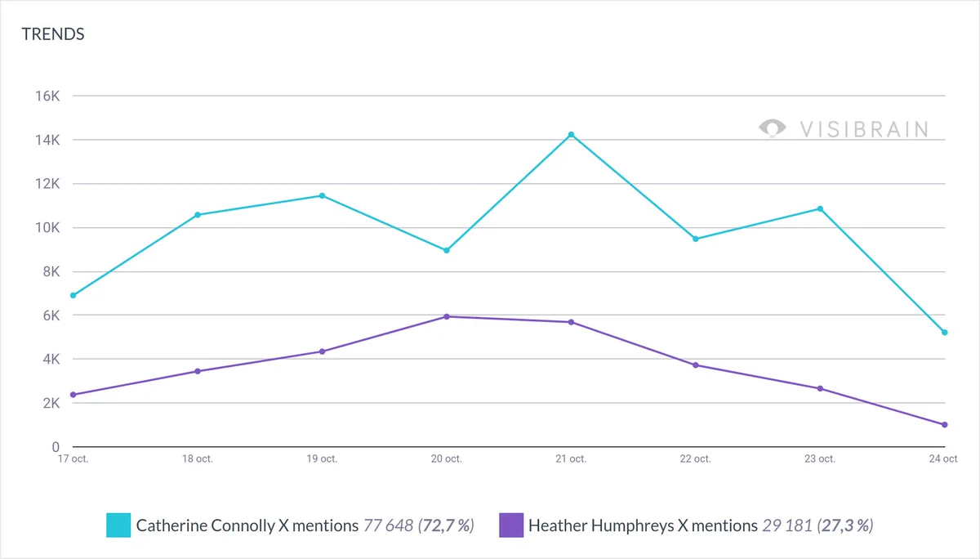Click the 24 oct x-axis label
The image size is (980, 559).
(x=943, y=459)
